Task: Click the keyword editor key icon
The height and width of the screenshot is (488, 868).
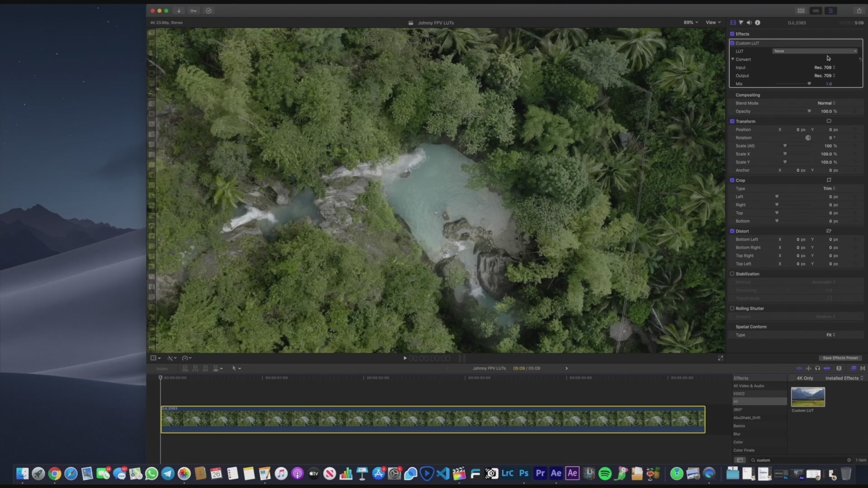Action: pyautogui.click(x=193, y=11)
